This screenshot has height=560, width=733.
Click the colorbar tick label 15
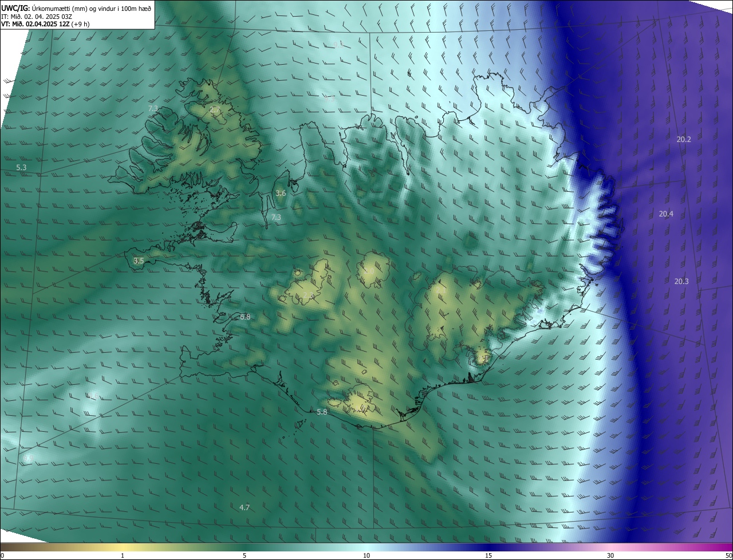488,555
